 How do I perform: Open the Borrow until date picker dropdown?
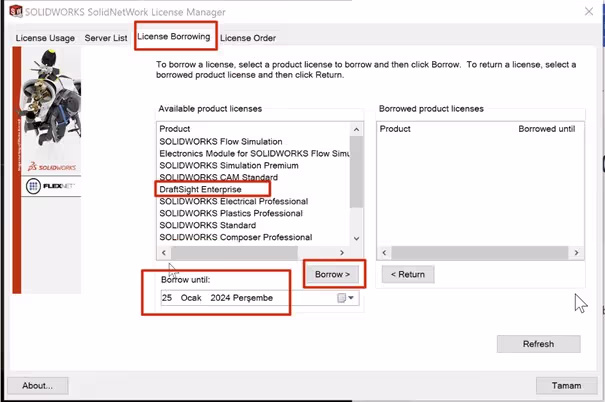351,298
